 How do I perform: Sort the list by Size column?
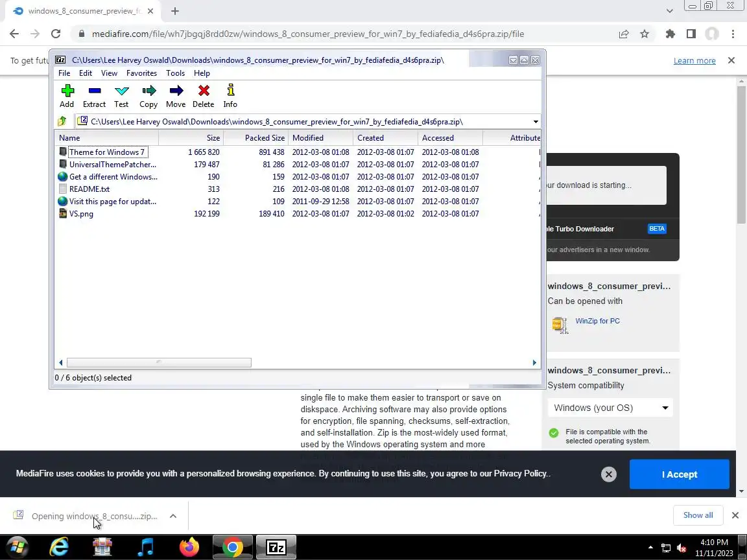191,137
